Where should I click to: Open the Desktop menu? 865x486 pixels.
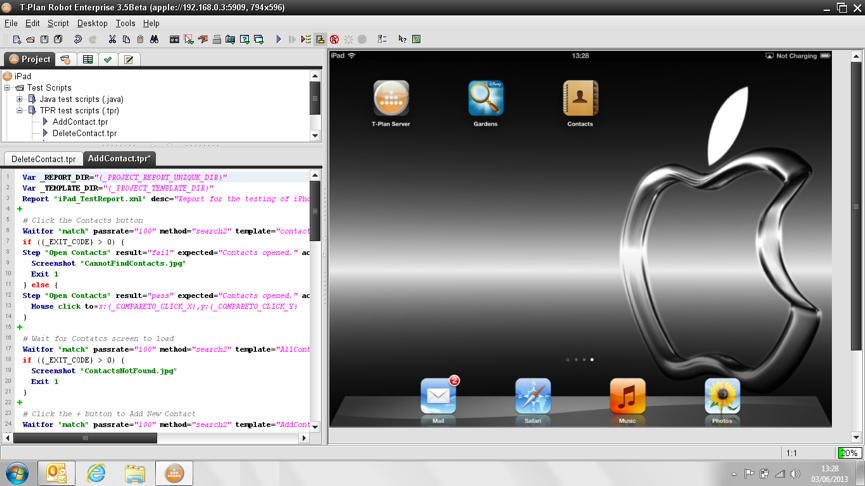(x=92, y=23)
